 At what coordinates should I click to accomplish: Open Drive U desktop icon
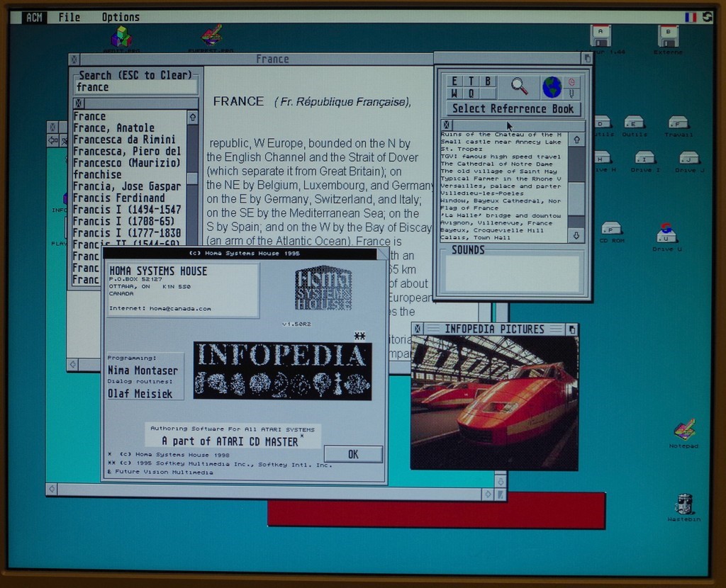666,237
